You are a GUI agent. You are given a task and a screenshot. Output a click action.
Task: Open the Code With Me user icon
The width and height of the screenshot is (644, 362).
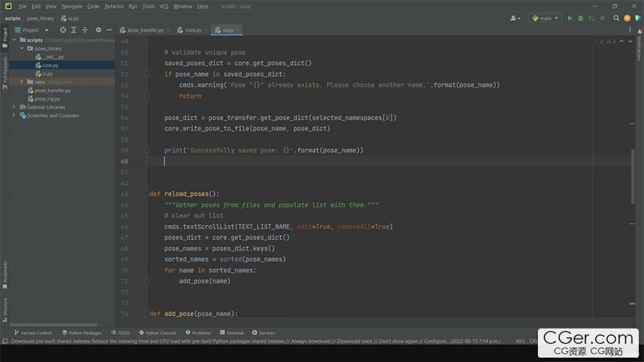(x=514, y=18)
